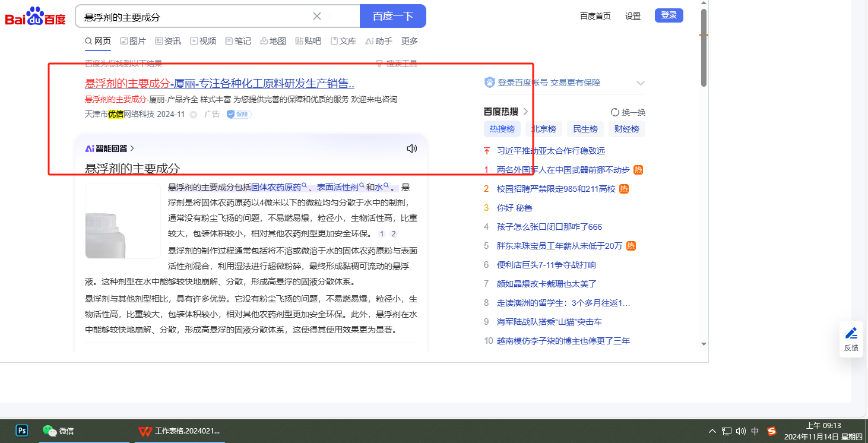Screen dimensions: 868x443
Task: Switch to the 图片 search tab
Action: coord(132,41)
